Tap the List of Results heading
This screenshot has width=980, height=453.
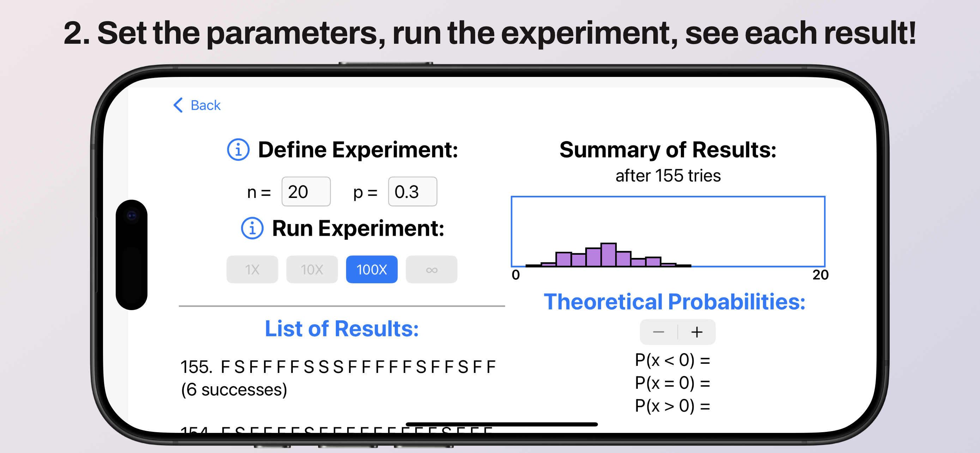(341, 328)
